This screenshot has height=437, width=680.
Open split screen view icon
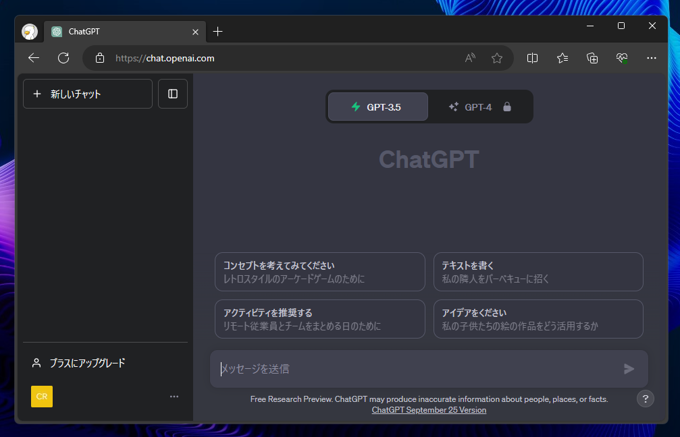tap(532, 58)
